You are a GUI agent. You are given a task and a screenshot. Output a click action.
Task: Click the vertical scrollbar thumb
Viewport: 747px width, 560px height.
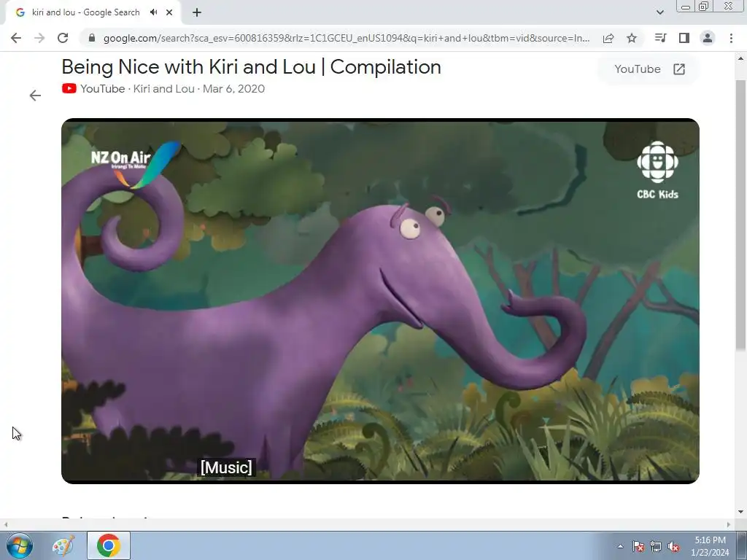[740, 214]
